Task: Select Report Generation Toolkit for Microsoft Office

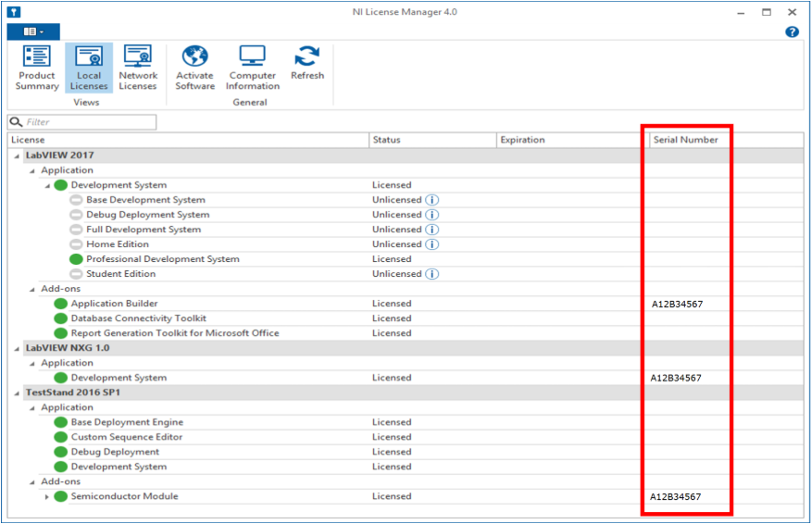Action: tap(406, 333)
